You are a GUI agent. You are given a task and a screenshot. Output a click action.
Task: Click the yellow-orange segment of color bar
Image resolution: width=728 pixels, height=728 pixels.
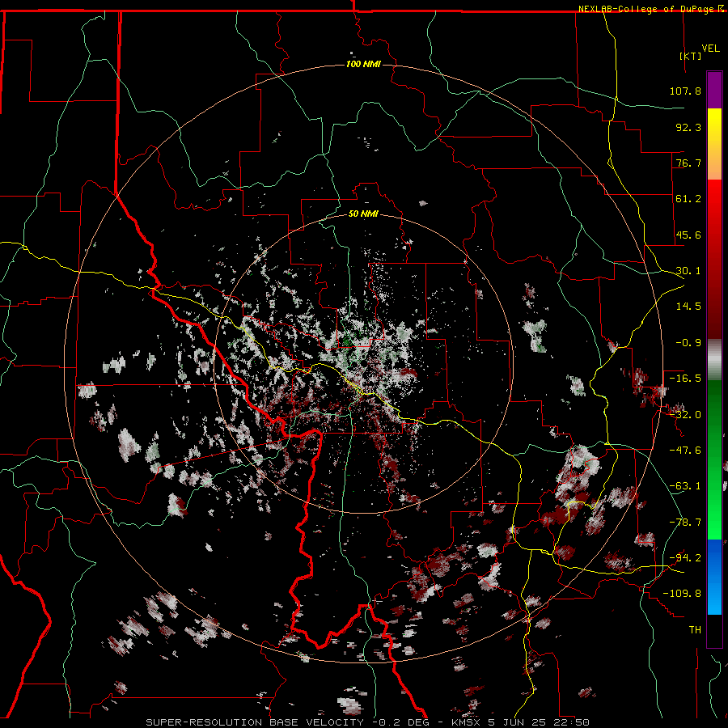(x=714, y=144)
